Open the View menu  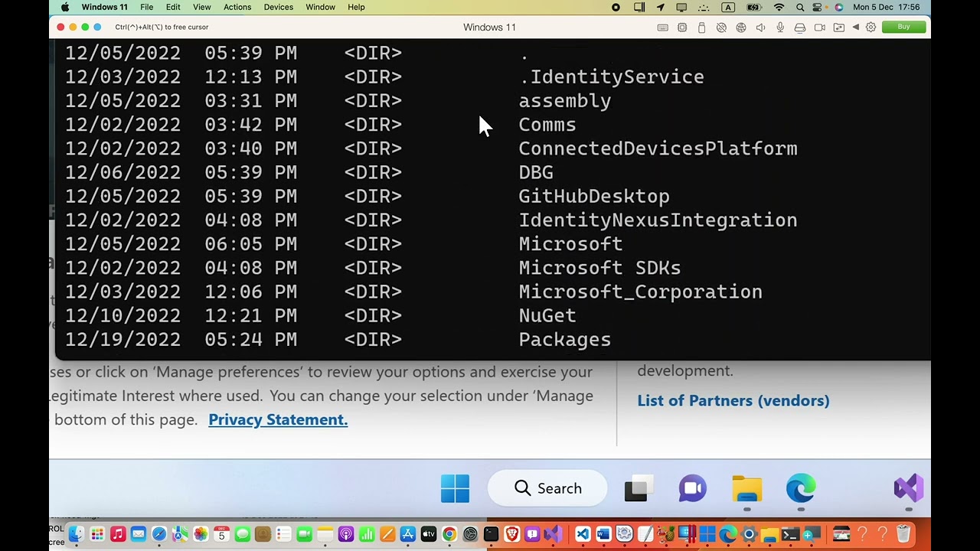(201, 7)
